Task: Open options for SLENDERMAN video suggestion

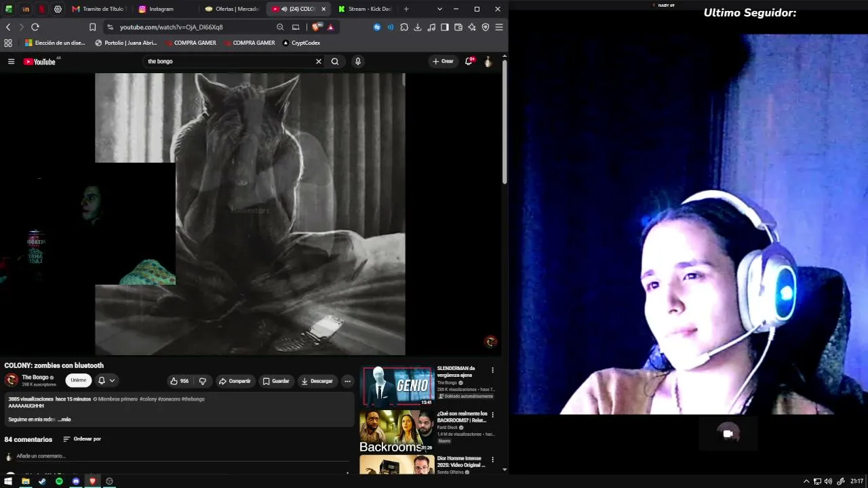Action: [x=493, y=370]
